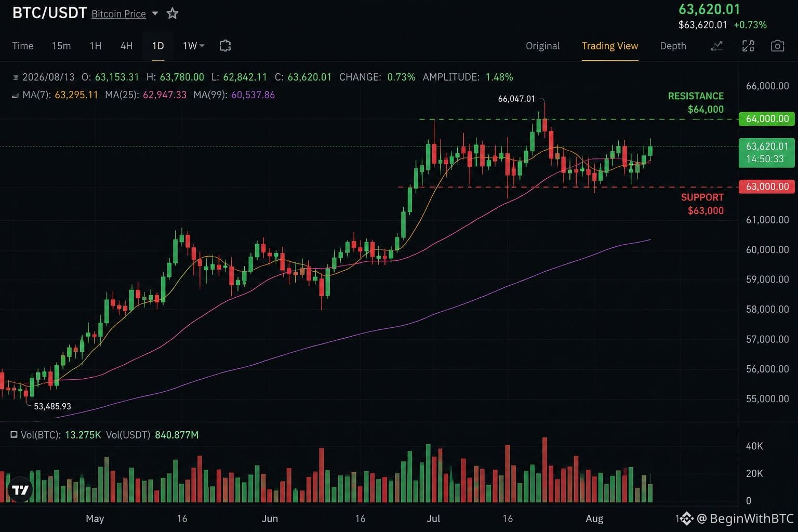This screenshot has width=798, height=532.
Task: Click the MA(99) value 60,537.86
Action: 253,95
